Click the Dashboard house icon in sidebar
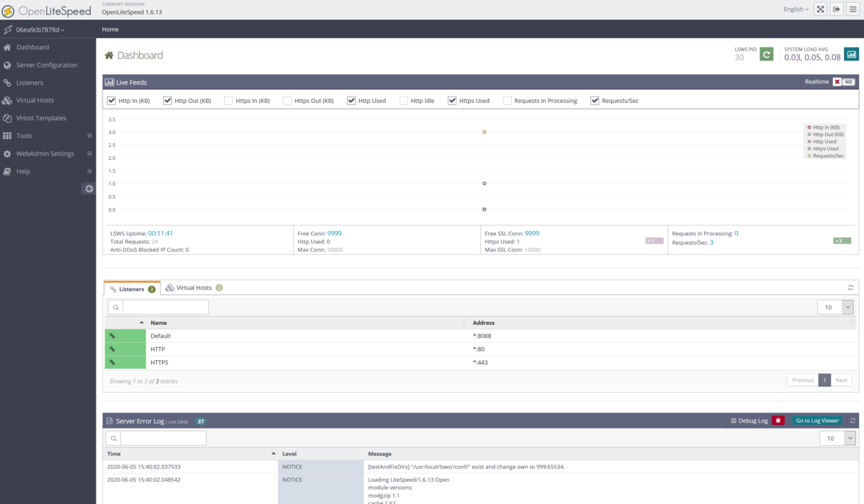Viewport: 864px width, 504px height. (x=7, y=47)
